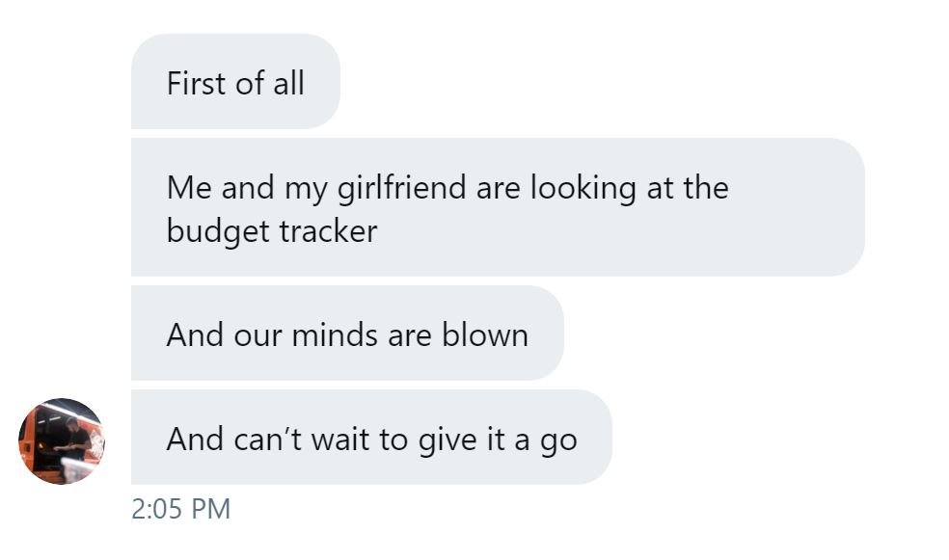949x560 pixels.
Task: Open the sender's circular profile avatar
Action: pos(62,440)
